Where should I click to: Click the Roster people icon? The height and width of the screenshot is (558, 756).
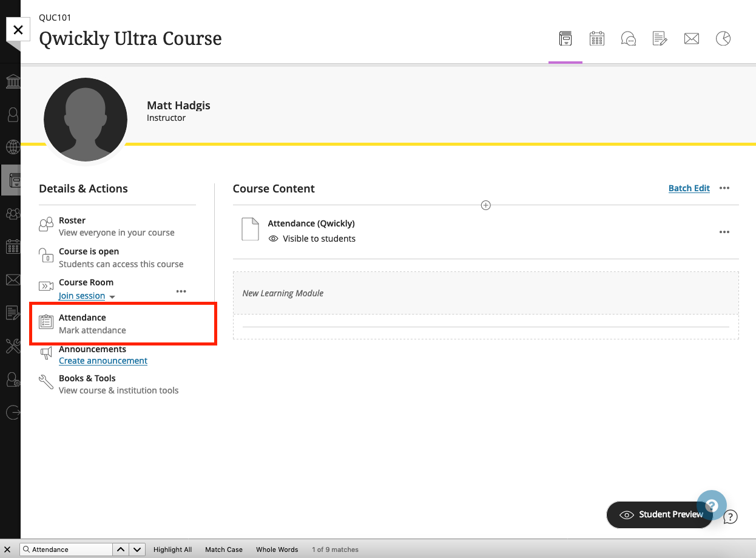(x=46, y=225)
